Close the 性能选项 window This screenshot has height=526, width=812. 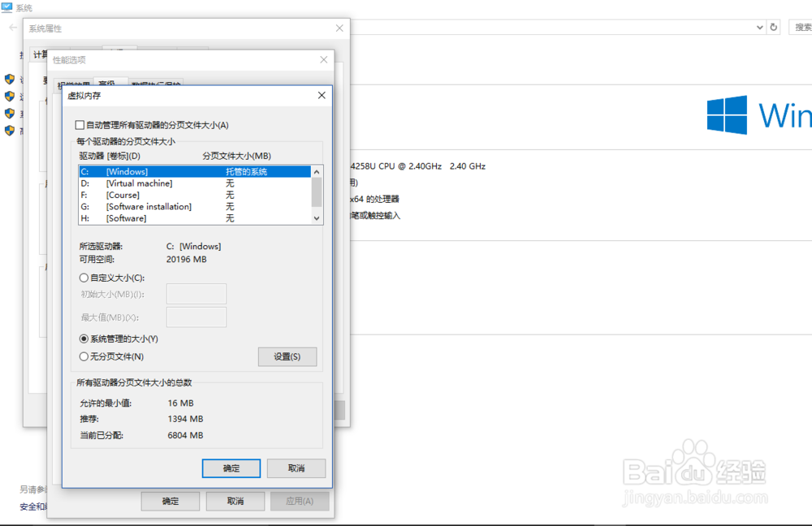pos(324,60)
